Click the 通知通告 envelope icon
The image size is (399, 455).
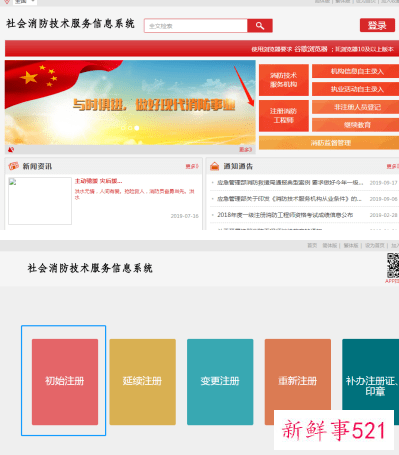[x=214, y=166]
